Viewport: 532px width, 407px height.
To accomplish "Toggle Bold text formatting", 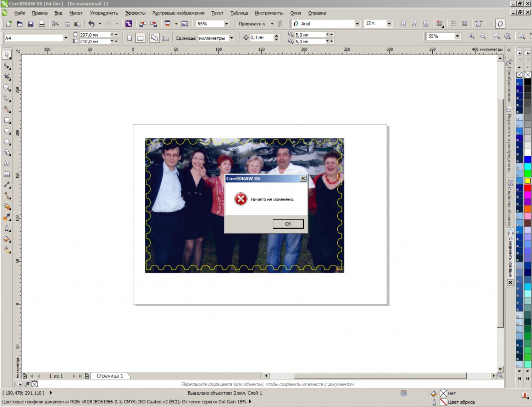I will [x=404, y=24].
